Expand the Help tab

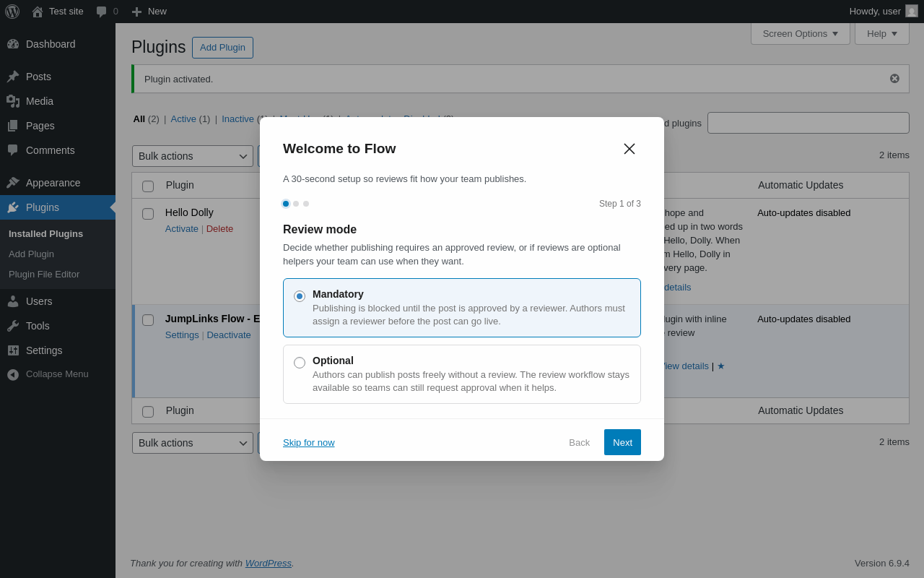[x=881, y=33]
